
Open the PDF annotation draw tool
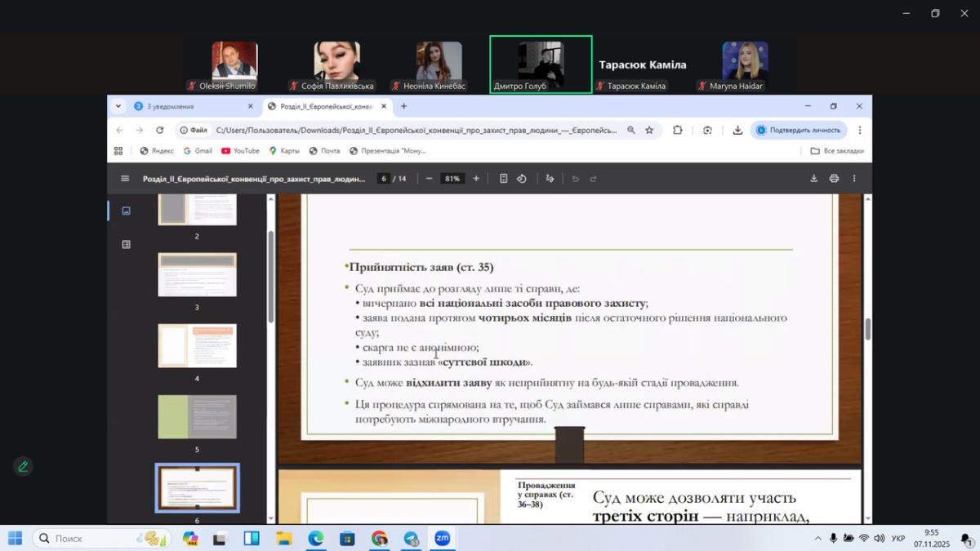pos(550,179)
